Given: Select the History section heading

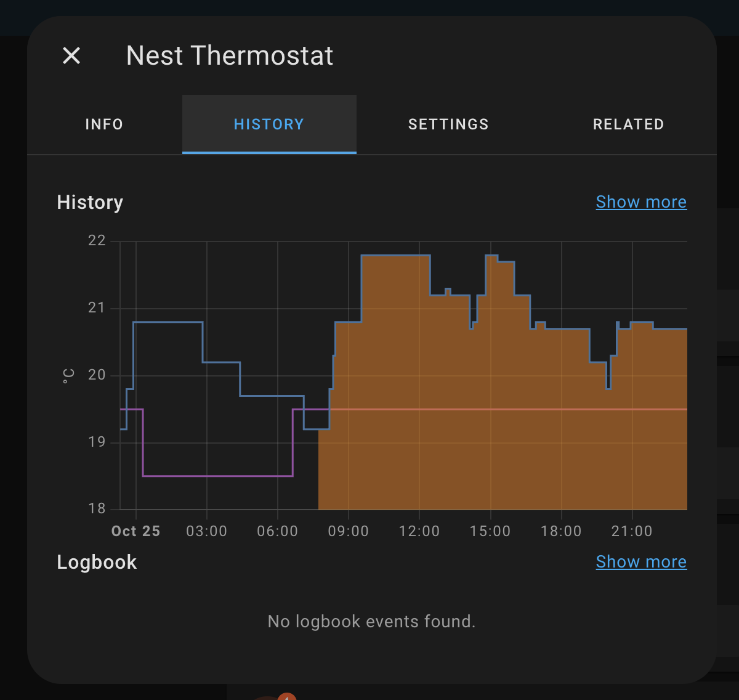Looking at the screenshot, I should (x=90, y=202).
